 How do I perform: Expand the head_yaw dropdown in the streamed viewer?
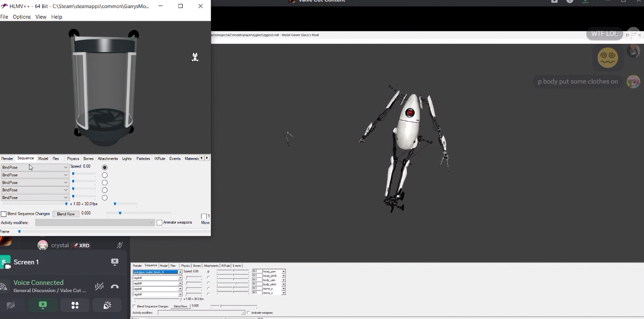[x=284, y=271]
